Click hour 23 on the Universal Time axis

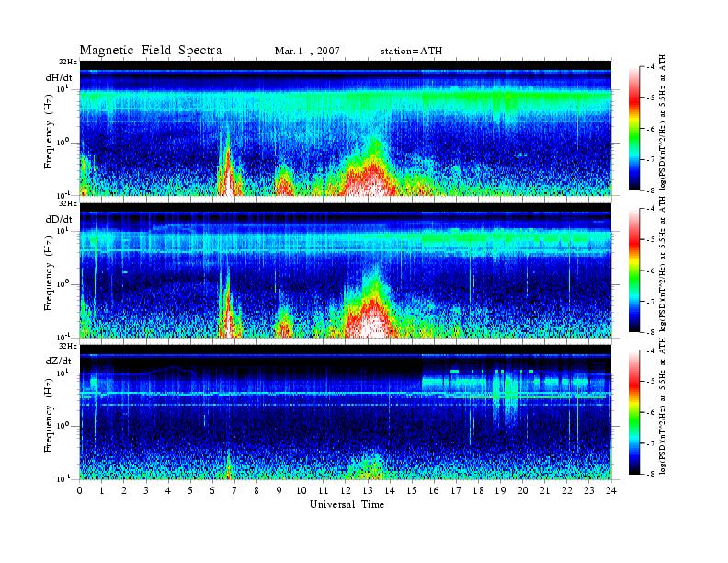point(589,490)
